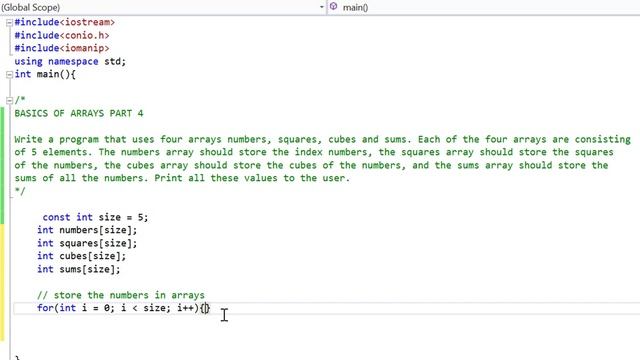Collapse the int main() outline
This screenshot has width=640, height=360.
click(9, 75)
